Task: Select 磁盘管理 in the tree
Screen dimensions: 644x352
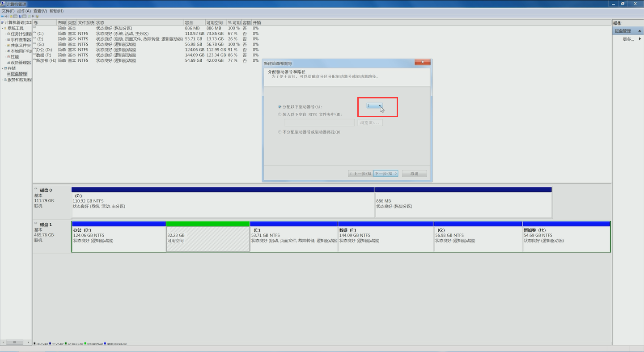Action: tap(19, 74)
